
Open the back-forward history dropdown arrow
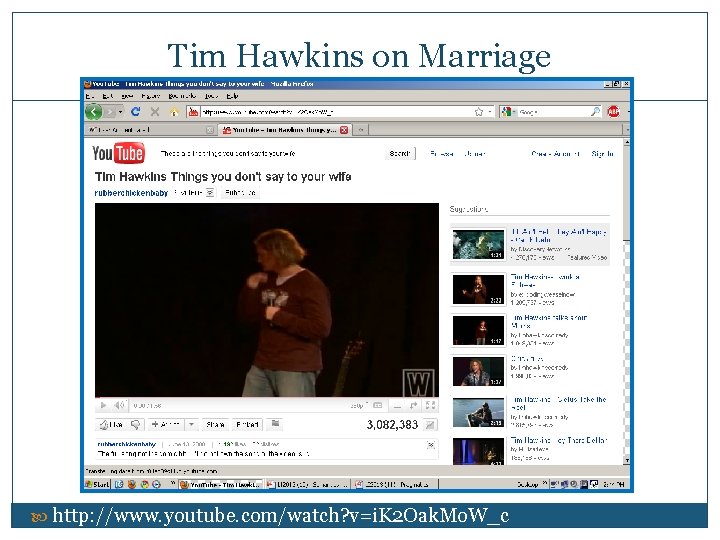(120, 112)
